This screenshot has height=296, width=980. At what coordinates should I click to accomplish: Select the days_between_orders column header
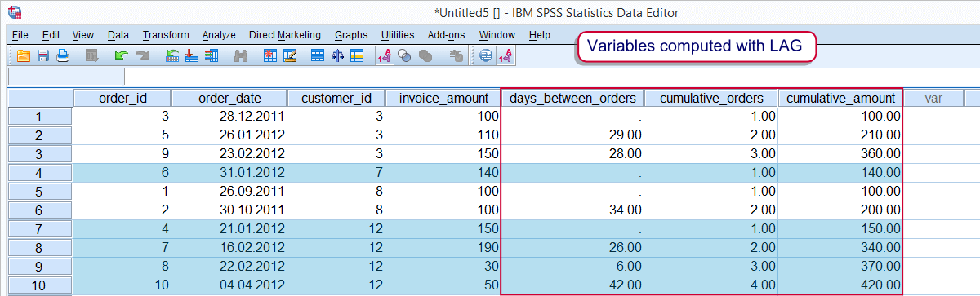pos(572,98)
